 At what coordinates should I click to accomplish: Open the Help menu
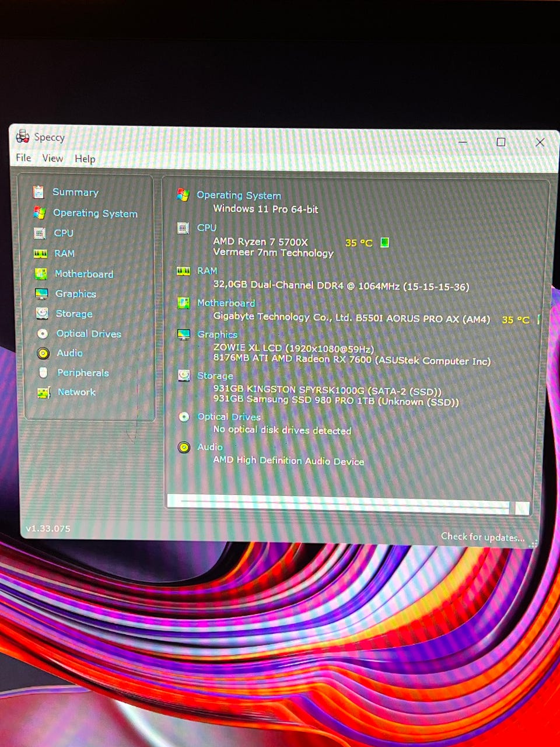point(85,159)
